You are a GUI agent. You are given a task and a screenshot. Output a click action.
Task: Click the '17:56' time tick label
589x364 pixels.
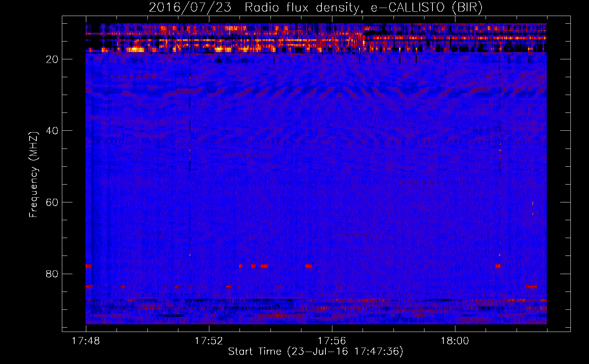(x=332, y=341)
